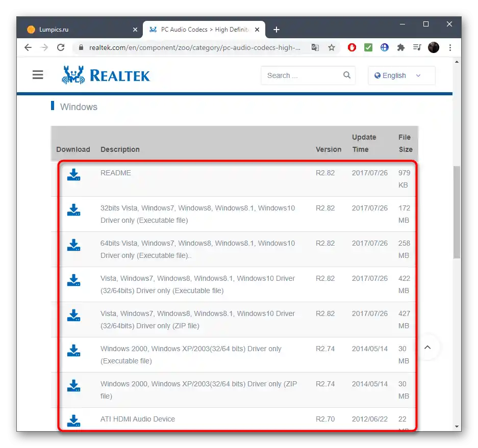Image resolution: width=478 pixels, height=448 pixels.
Task: Open the translate page icon
Action: 315,47
